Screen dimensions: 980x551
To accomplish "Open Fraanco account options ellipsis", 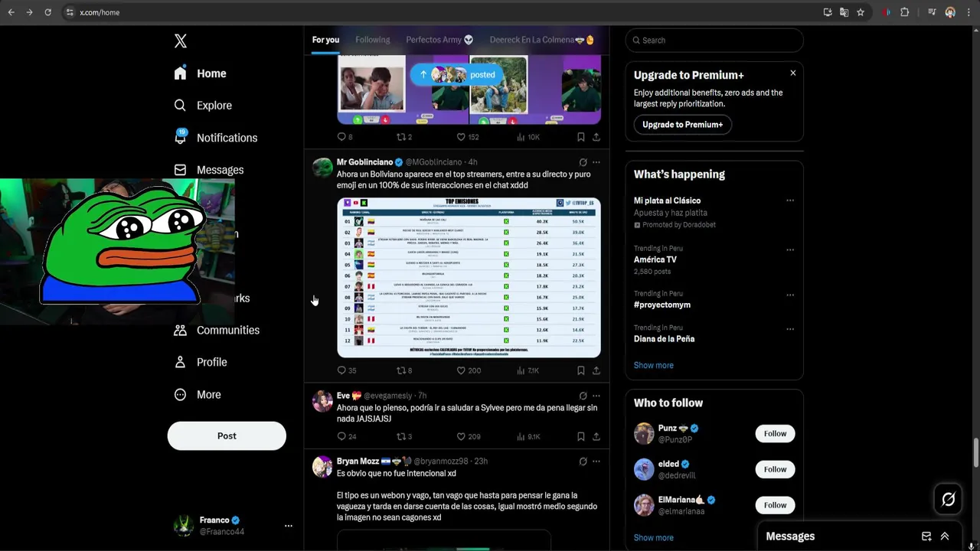I will tap(289, 526).
